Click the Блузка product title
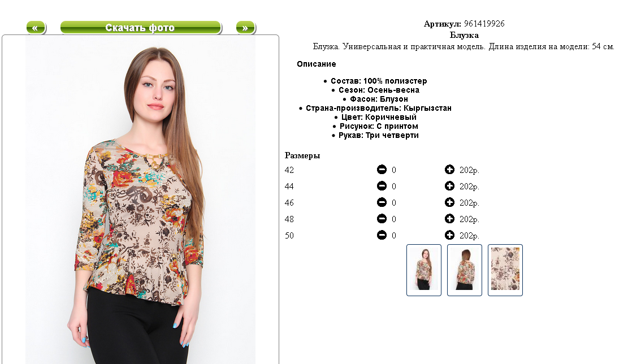628x364 pixels. click(464, 35)
